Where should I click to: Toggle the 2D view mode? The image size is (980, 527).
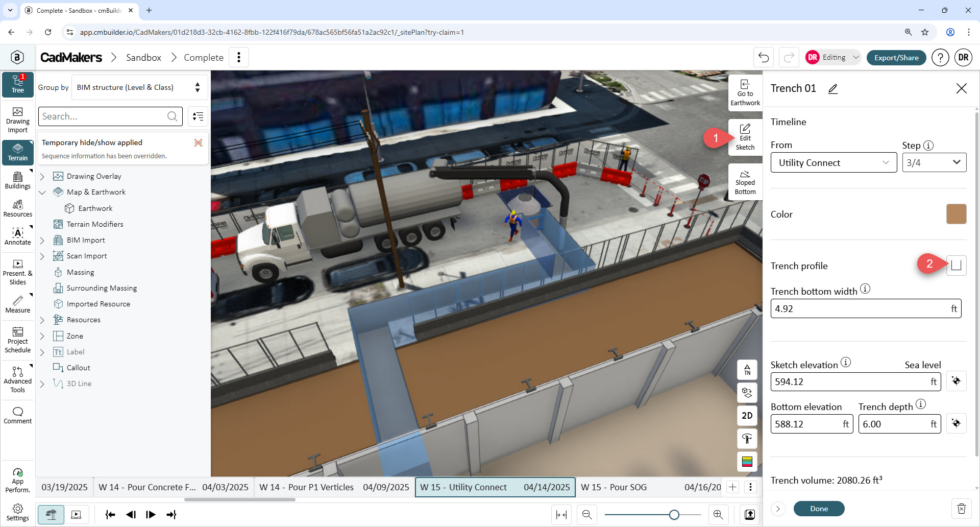[747, 416]
